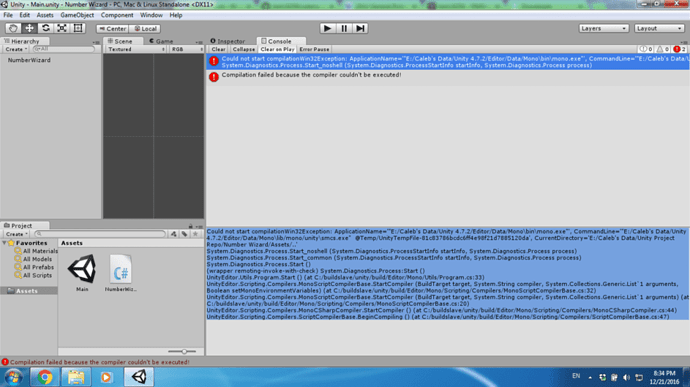Viewport: 690px width, 387px height.
Task: Open the GameObject menu
Action: pyautogui.click(x=77, y=15)
